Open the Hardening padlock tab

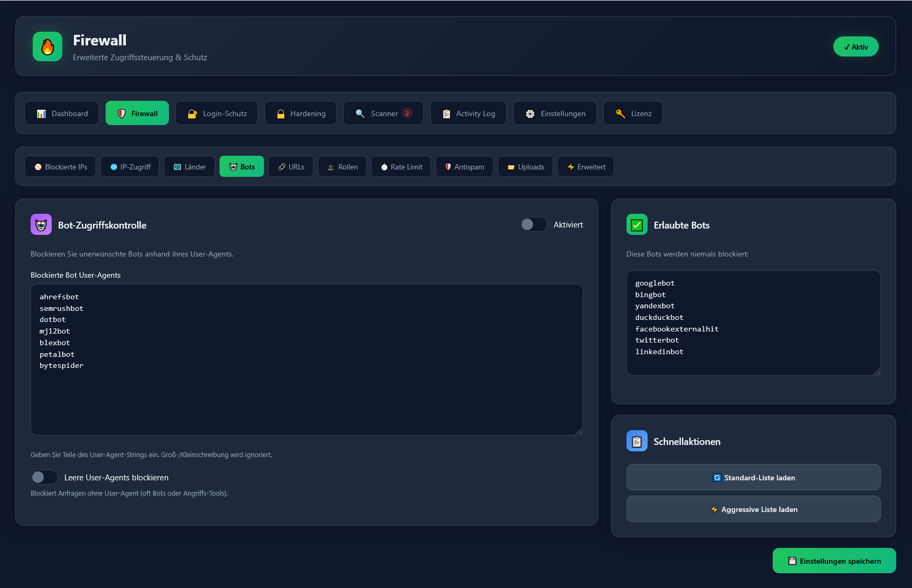coord(300,113)
